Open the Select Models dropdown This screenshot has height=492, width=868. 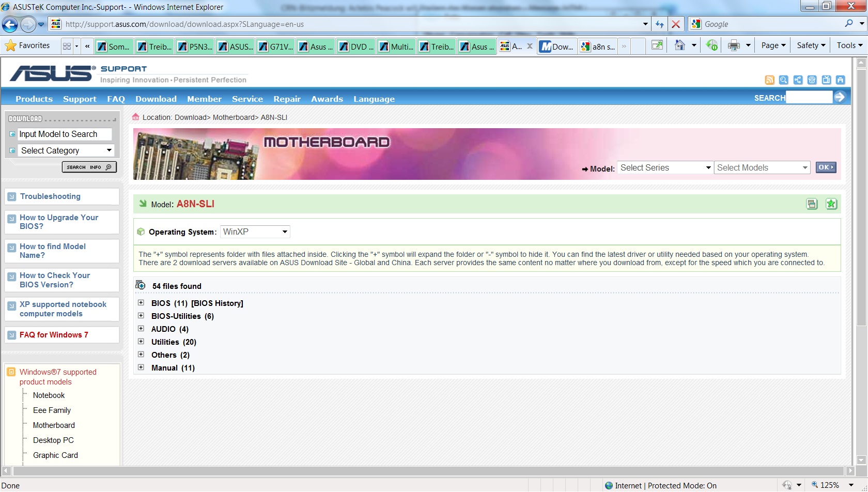pos(762,167)
